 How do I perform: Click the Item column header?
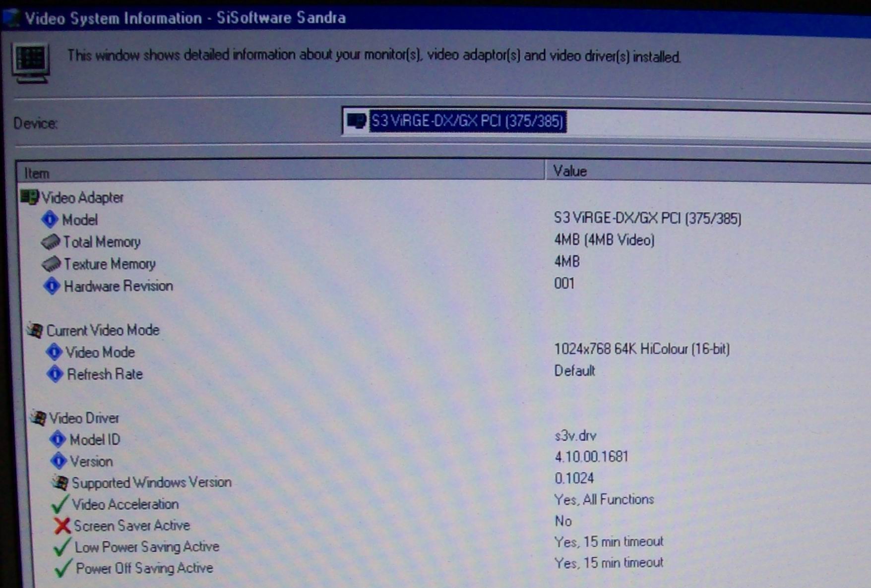click(280, 172)
